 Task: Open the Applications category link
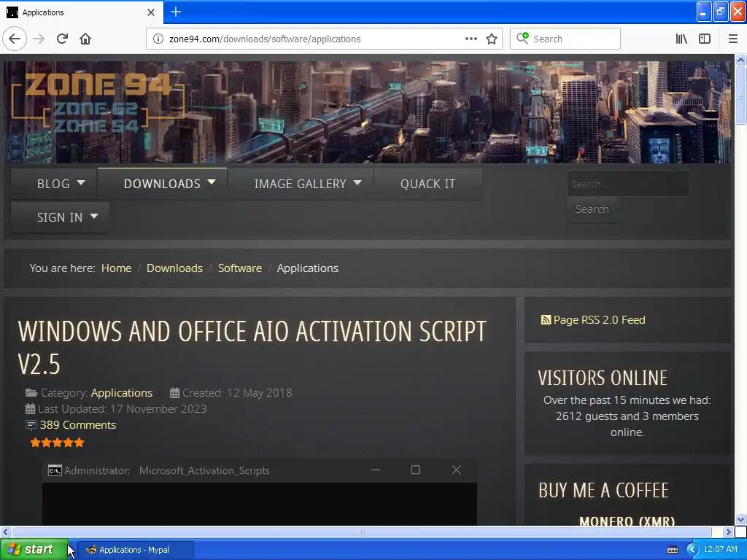pos(122,393)
